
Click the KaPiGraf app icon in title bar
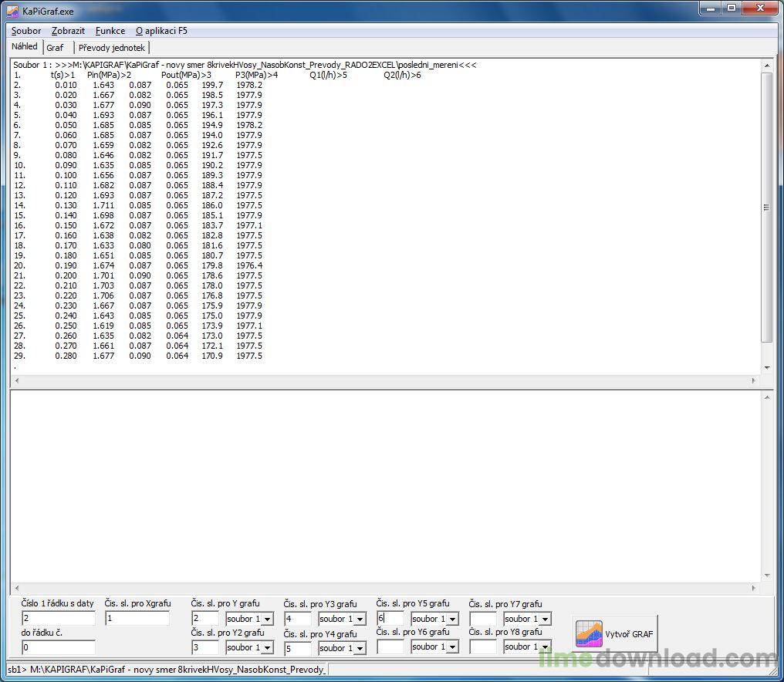[12, 10]
